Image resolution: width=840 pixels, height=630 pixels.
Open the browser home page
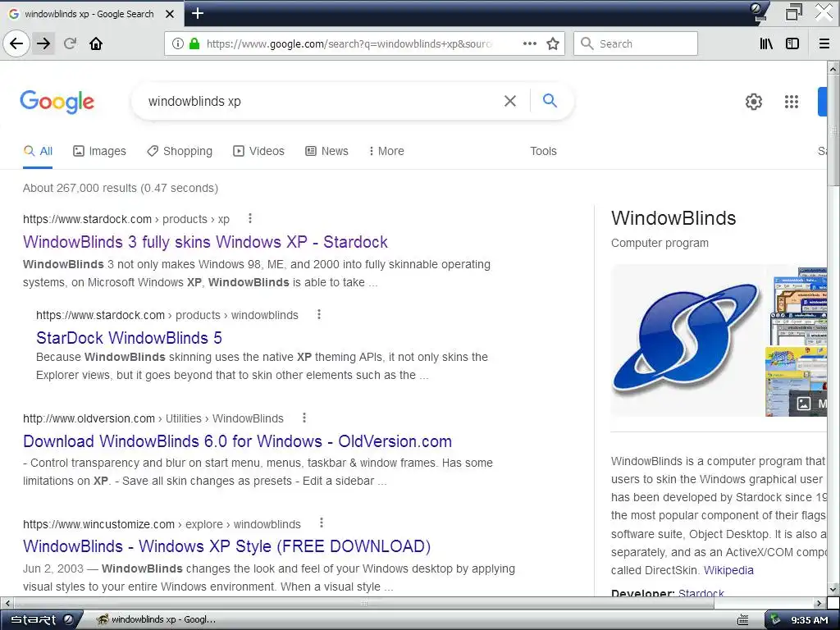point(96,43)
